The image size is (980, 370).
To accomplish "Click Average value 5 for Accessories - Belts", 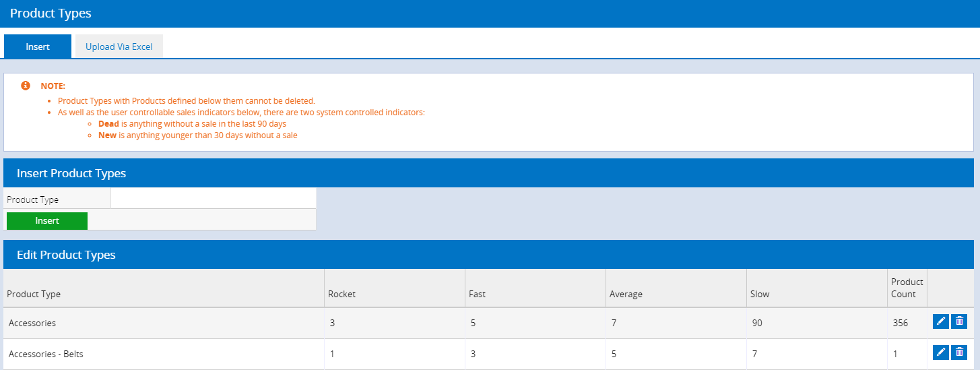I will [614, 354].
